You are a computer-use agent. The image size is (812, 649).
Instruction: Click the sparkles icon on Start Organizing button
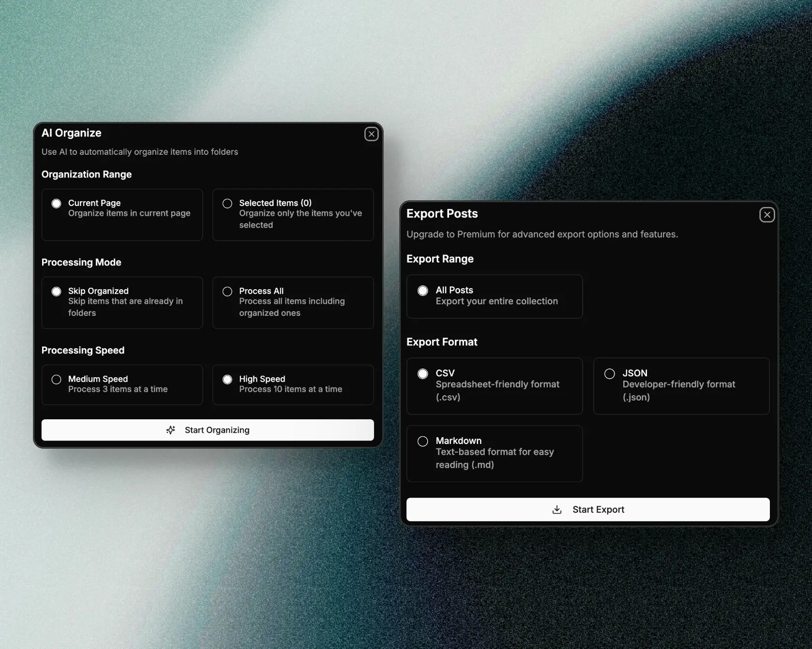tap(170, 430)
